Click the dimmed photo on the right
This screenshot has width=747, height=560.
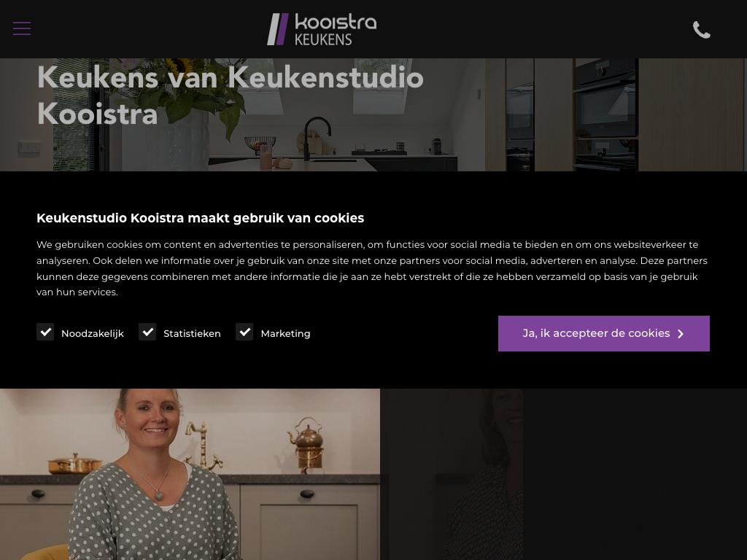tap(564, 474)
